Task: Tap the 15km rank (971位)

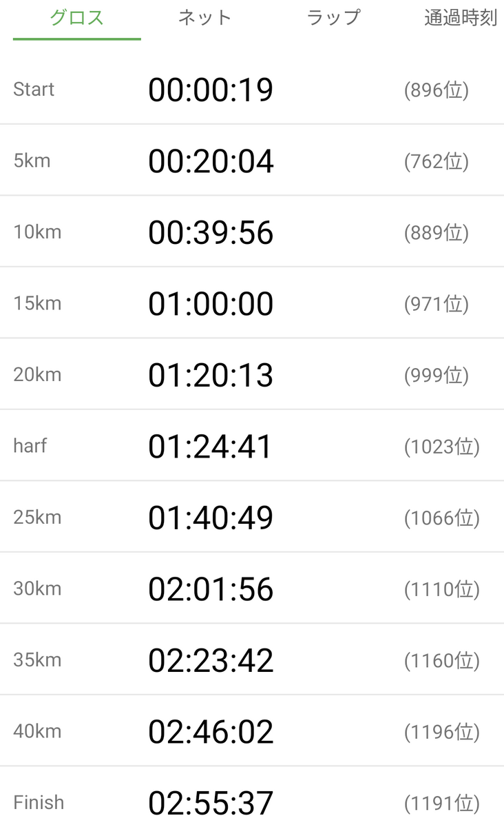Action: tap(437, 304)
